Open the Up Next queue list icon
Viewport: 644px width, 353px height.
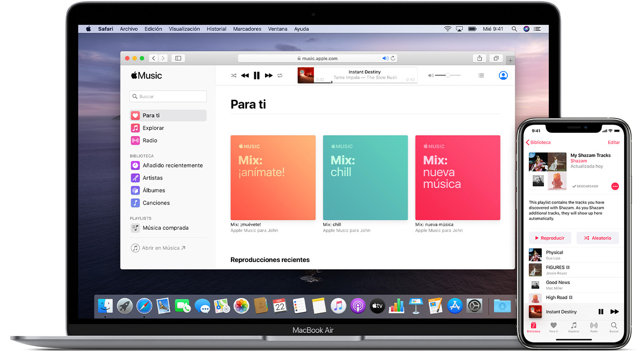pos(481,75)
